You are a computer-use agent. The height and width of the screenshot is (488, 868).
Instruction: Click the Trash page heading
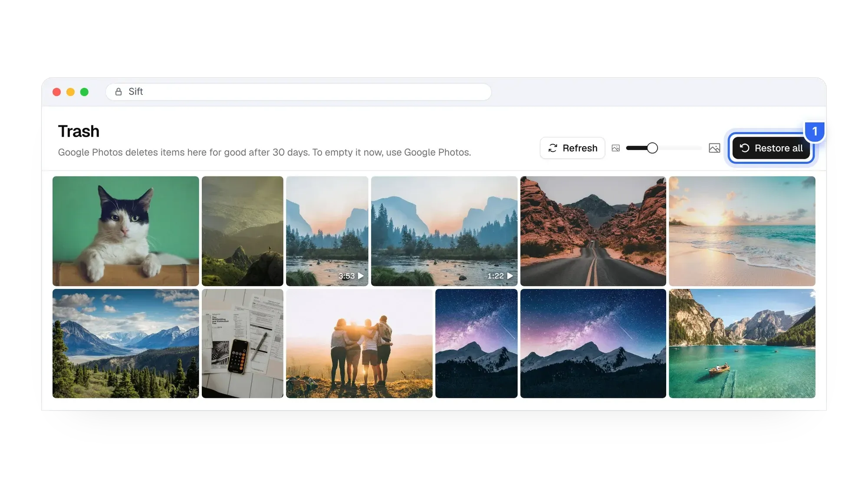click(x=79, y=131)
